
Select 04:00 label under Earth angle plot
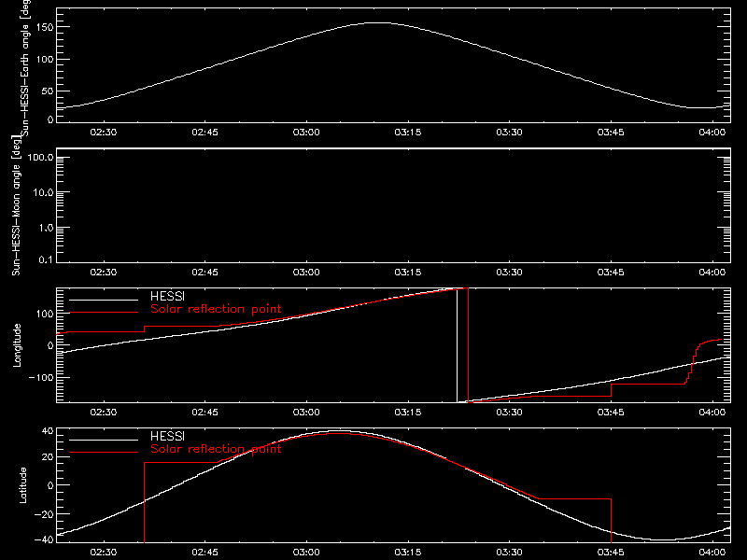pos(712,132)
